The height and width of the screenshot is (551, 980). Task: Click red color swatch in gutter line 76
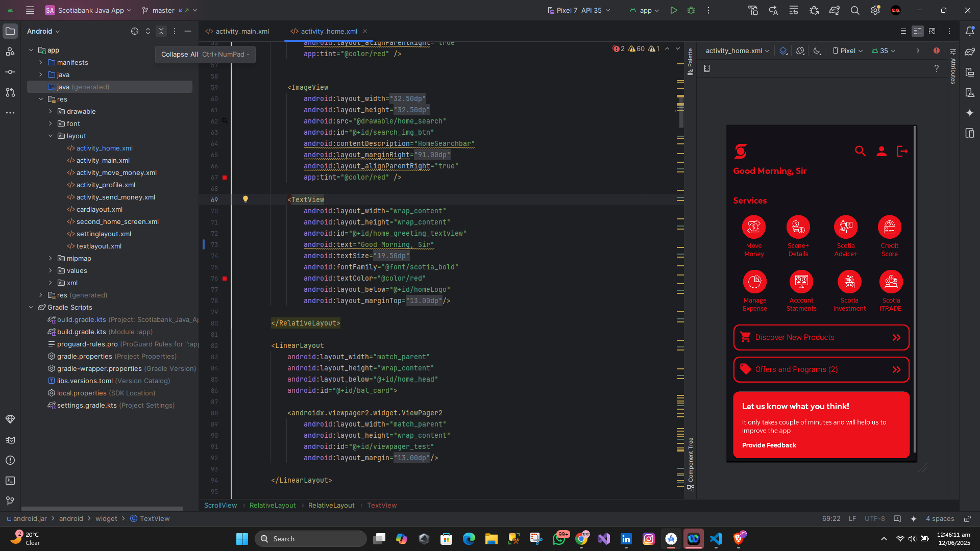tap(225, 279)
